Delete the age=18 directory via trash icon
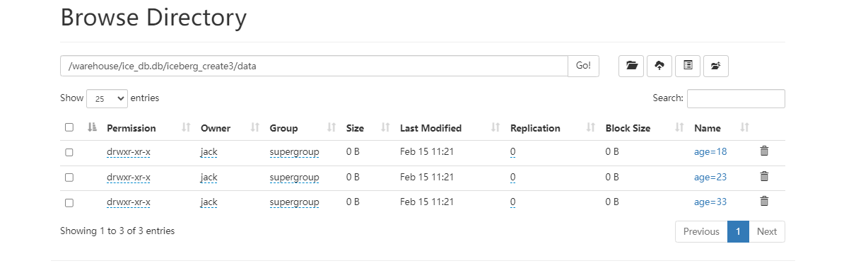The image size is (868, 273). pyautogui.click(x=764, y=151)
